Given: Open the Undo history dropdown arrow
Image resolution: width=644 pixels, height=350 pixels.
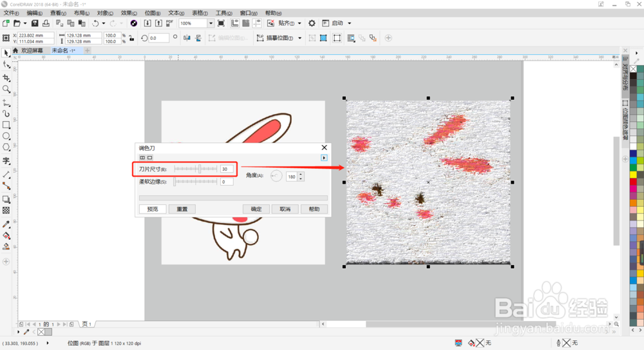Looking at the screenshot, I should click(x=104, y=23).
